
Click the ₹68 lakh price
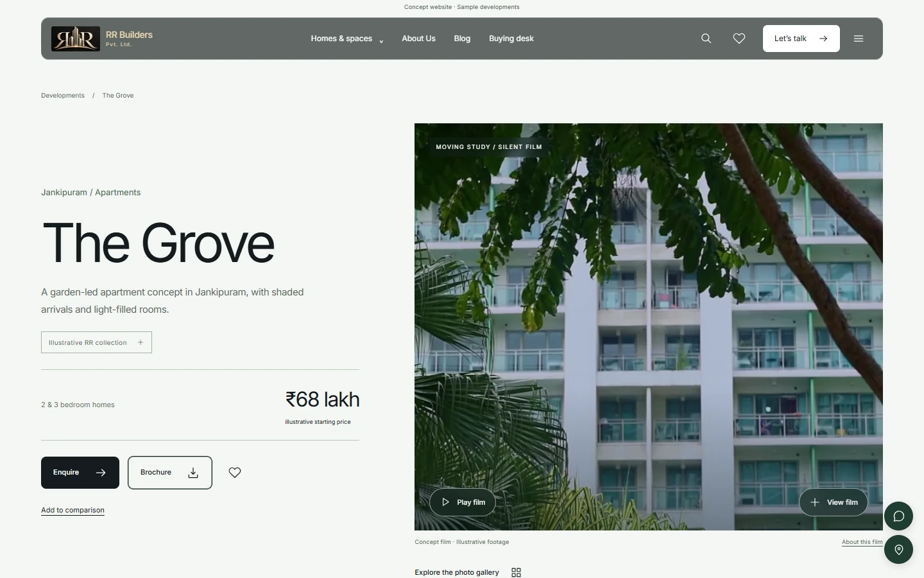322,399
